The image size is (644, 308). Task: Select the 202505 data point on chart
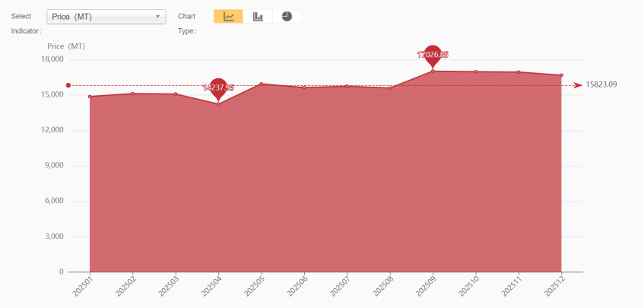pyautogui.click(x=262, y=84)
